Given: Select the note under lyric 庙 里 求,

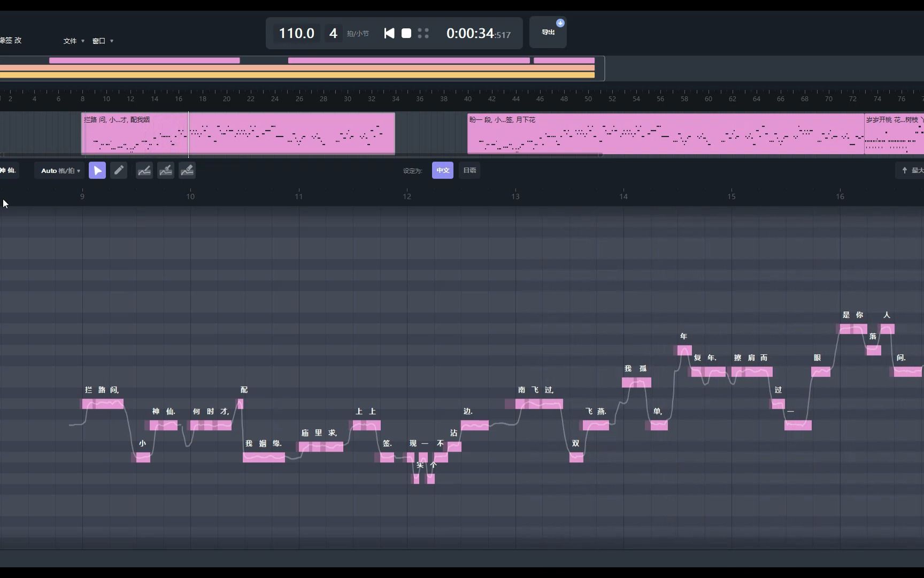Looking at the screenshot, I should click(x=321, y=446).
